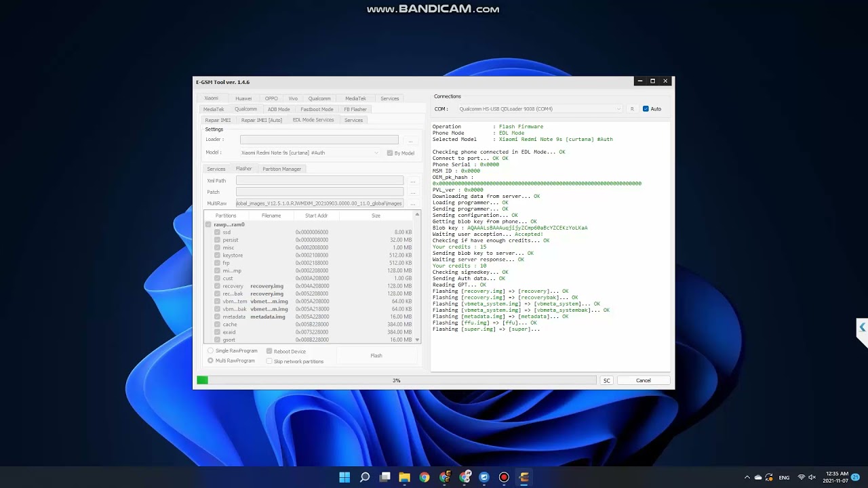868x488 pixels.
Task: Select Single RawProgram radio option
Action: pyautogui.click(x=210, y=351)
